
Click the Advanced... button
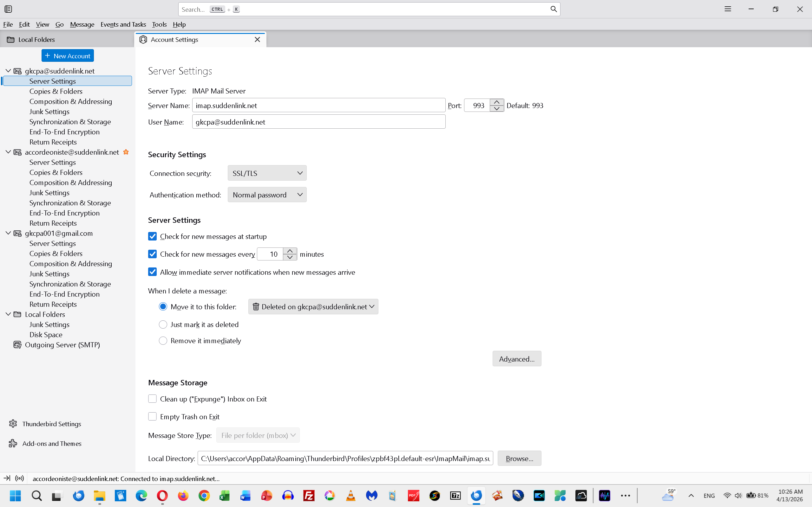[516, 359]
